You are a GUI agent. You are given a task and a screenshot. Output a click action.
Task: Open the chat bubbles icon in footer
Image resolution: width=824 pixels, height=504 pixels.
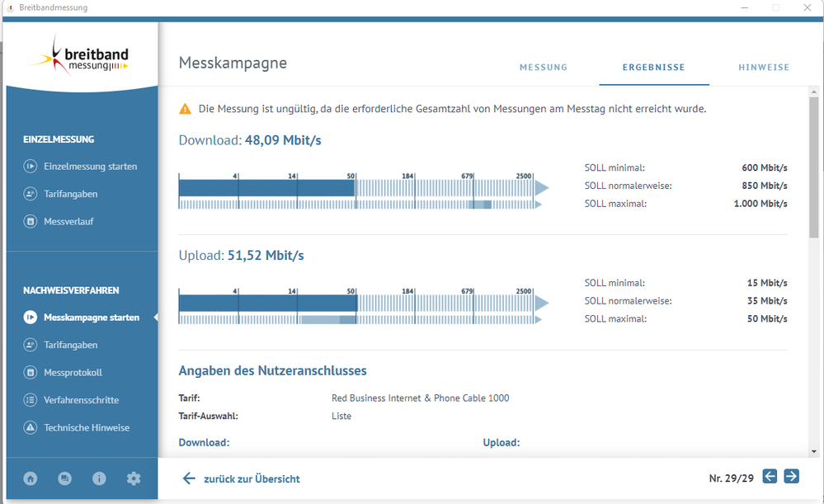[64, 478]
